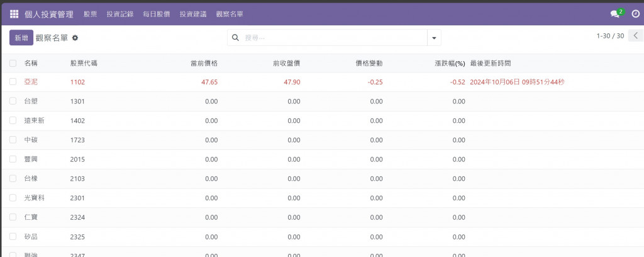Go to previous page arrow
This screenshot has width=644, height=257.
click(x=636, y=36)
